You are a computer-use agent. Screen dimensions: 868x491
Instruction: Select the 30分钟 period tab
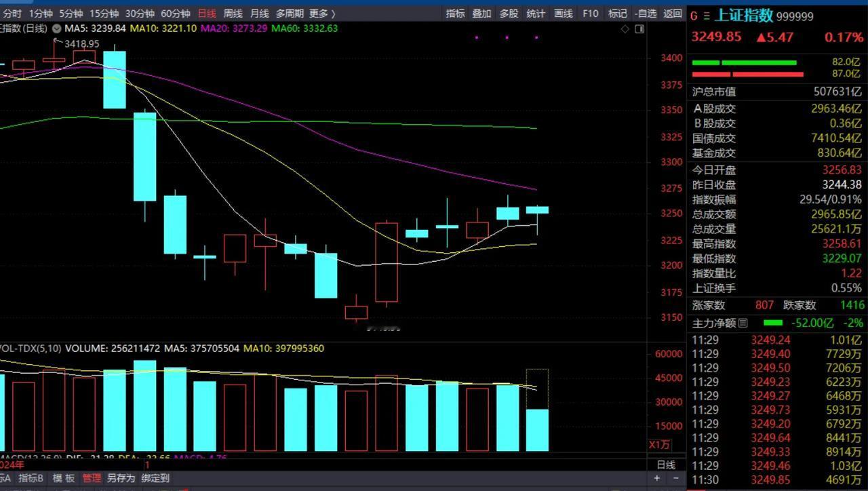coord(140,14)
